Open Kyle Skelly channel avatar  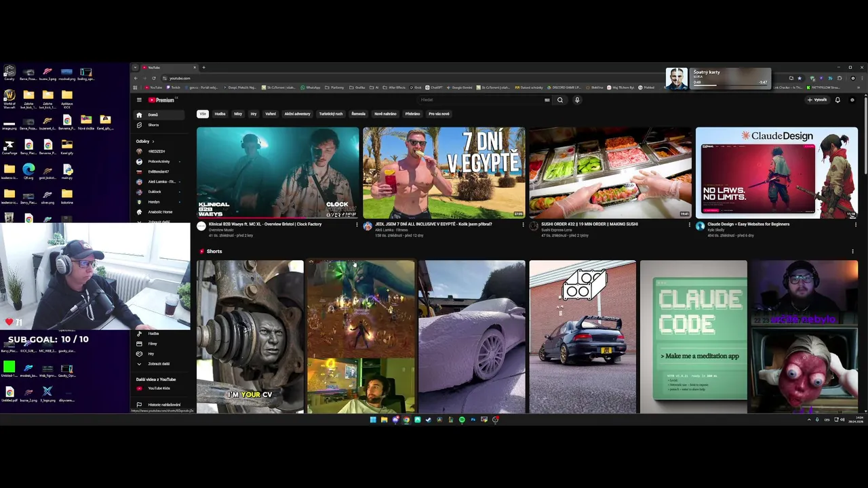700,226
